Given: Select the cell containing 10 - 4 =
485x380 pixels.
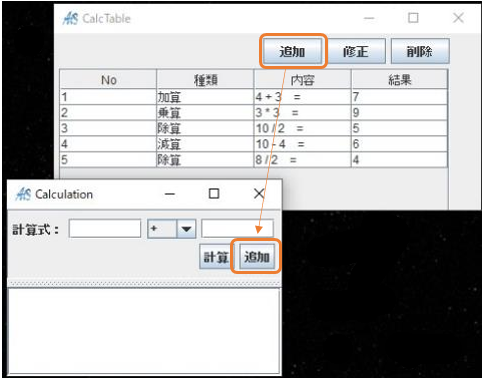Looking at the screenshot, I should click(x=302, y=144).
